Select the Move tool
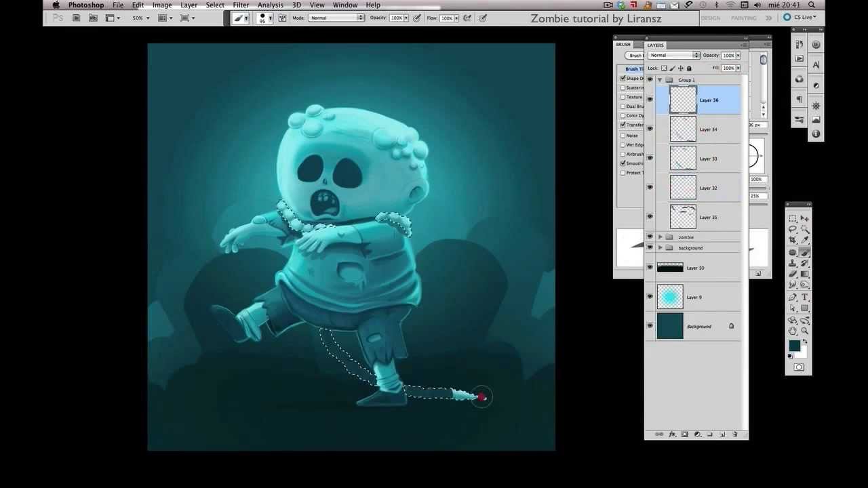The image size is (868, 488). pos(804,218)
